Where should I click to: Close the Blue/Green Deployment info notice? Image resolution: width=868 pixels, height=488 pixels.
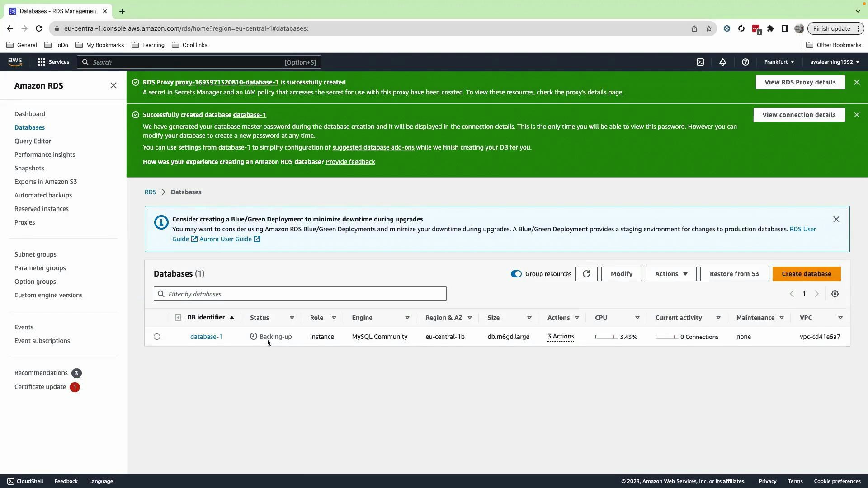pos(836,219)
